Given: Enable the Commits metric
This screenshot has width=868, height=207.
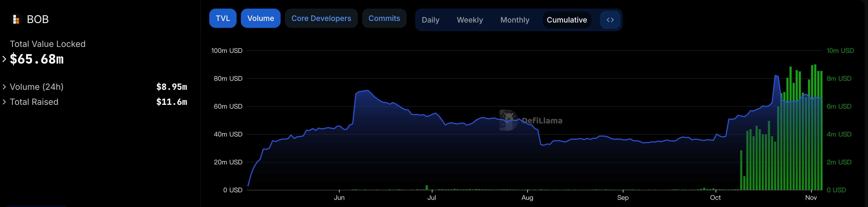Looking at the screenshot, I should point(384,19).
